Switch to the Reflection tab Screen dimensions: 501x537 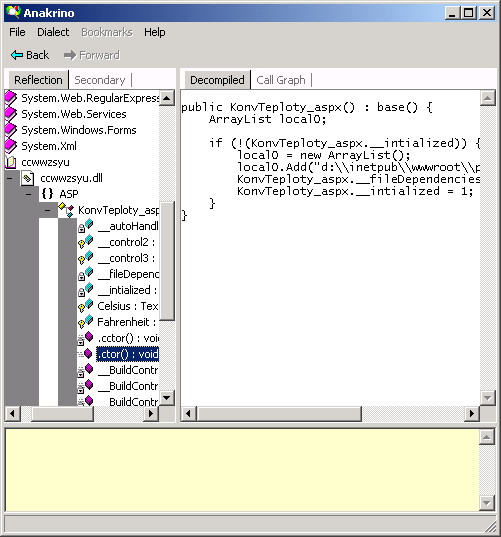(x=38, y=80)
